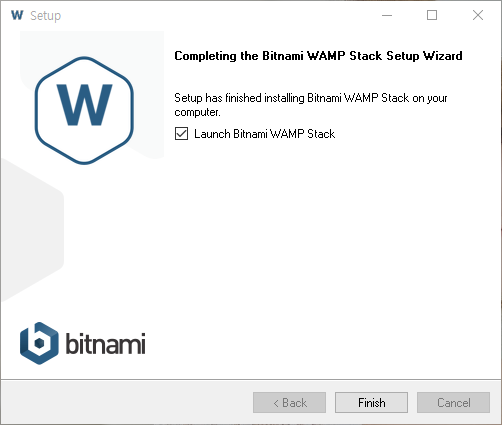Click the large hexagon W logo
502x425 pixels.
[x=84, y=110]
